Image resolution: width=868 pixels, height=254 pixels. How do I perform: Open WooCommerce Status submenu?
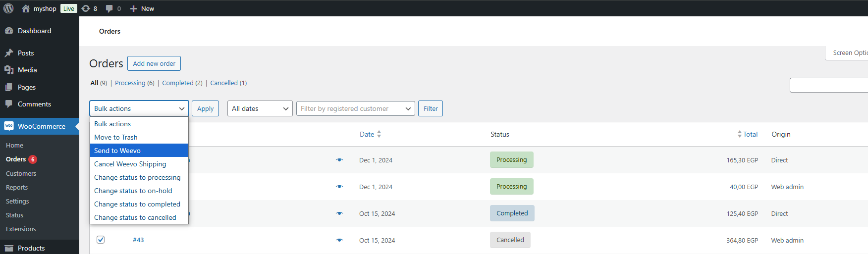tap(15, 215)
